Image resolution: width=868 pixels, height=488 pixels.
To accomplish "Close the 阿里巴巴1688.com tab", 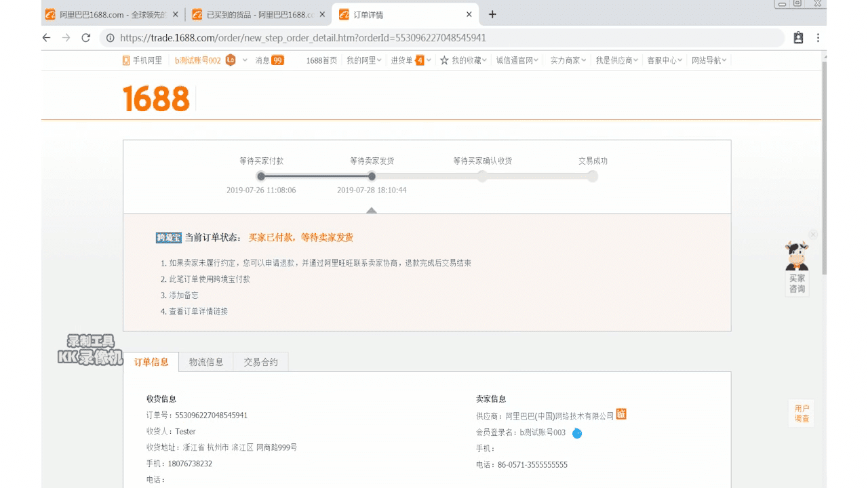I will (x=175, y=14).
